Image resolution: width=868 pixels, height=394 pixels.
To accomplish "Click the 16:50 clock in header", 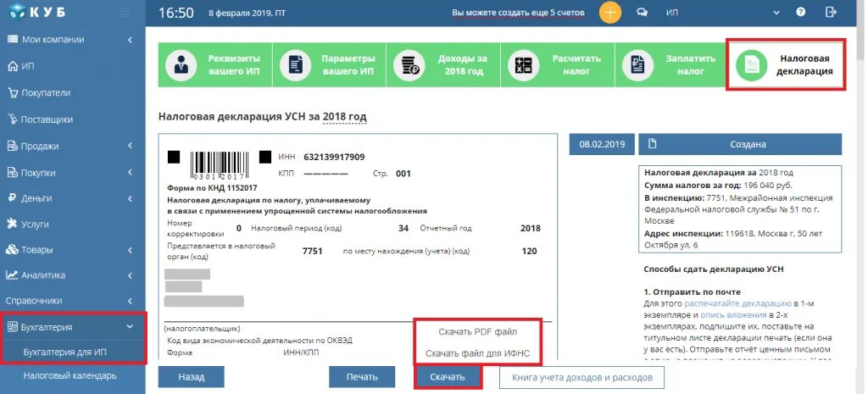I will pyautogui.click(x=176, y=12).
